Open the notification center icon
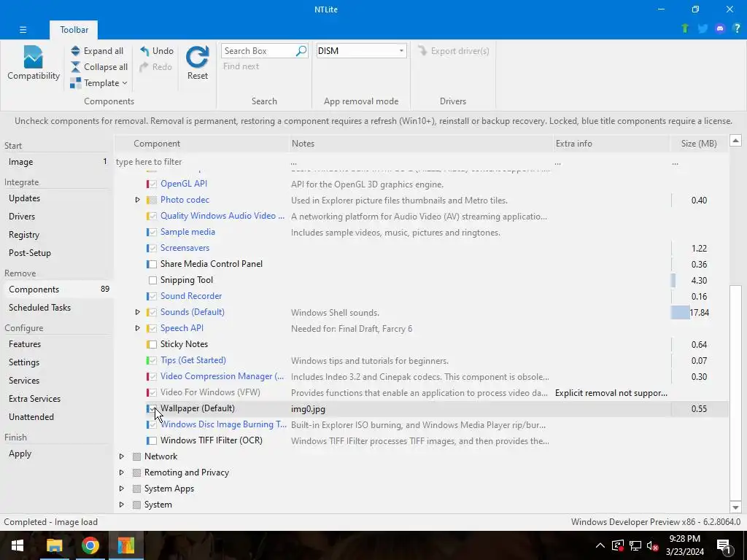The image size is (747, 560). [724, 545]
